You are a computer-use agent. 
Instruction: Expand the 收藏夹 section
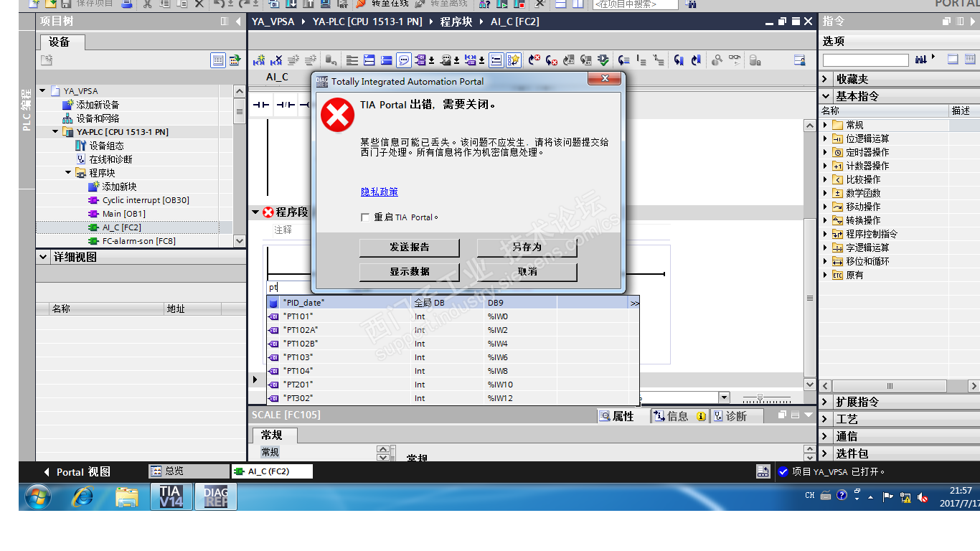tap(826, 79)
